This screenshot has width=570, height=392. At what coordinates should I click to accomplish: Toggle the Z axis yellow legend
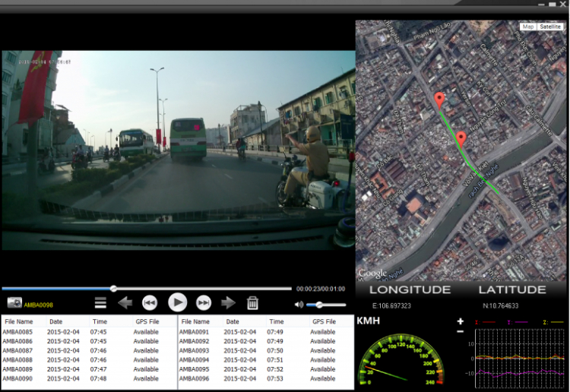coord(553,322)
